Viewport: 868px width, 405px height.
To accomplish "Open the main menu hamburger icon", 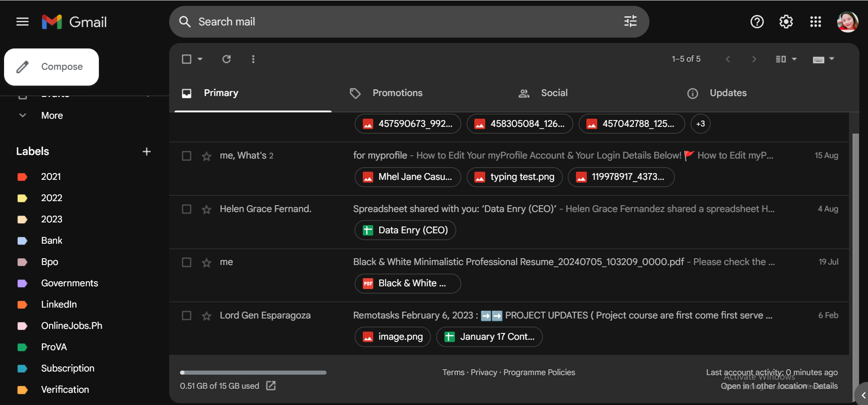I will [22, 22].
